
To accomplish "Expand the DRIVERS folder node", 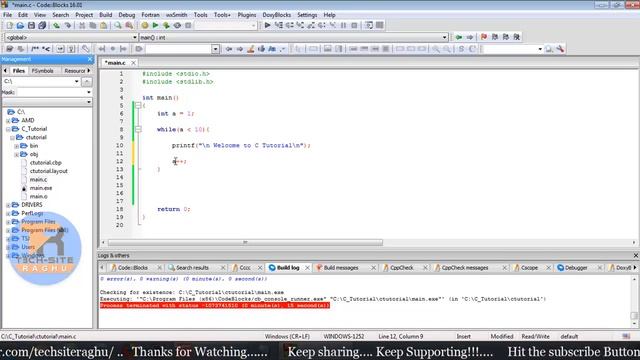I will click(8, 205).
